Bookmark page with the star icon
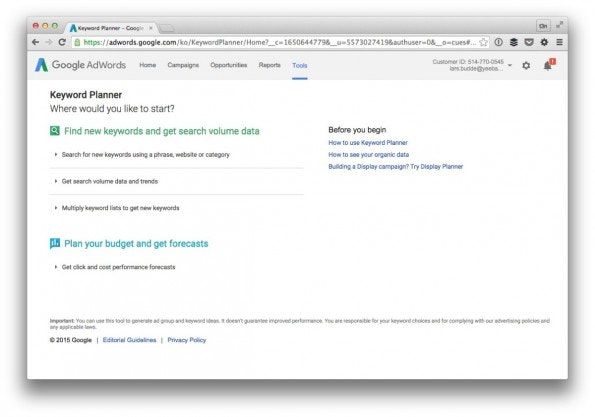Viewport: 595px width, 417px height. tap(483, 42)
